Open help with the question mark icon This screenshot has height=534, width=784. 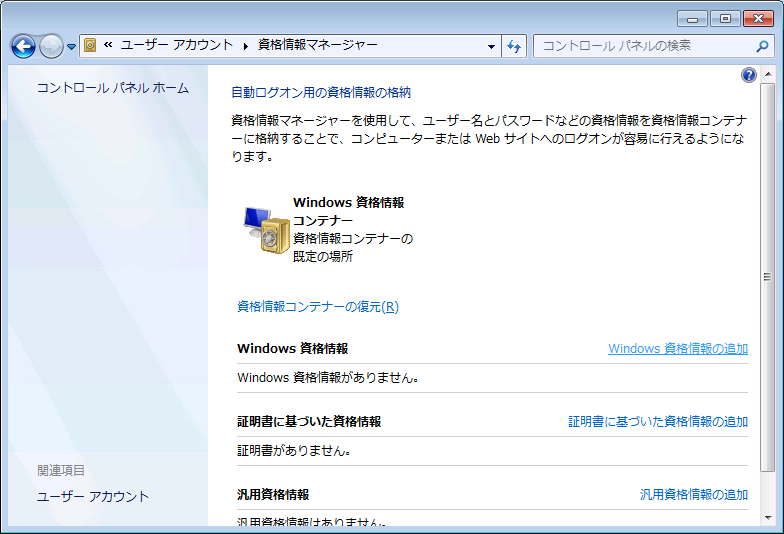pyautogui.click(x=748, y=75)
